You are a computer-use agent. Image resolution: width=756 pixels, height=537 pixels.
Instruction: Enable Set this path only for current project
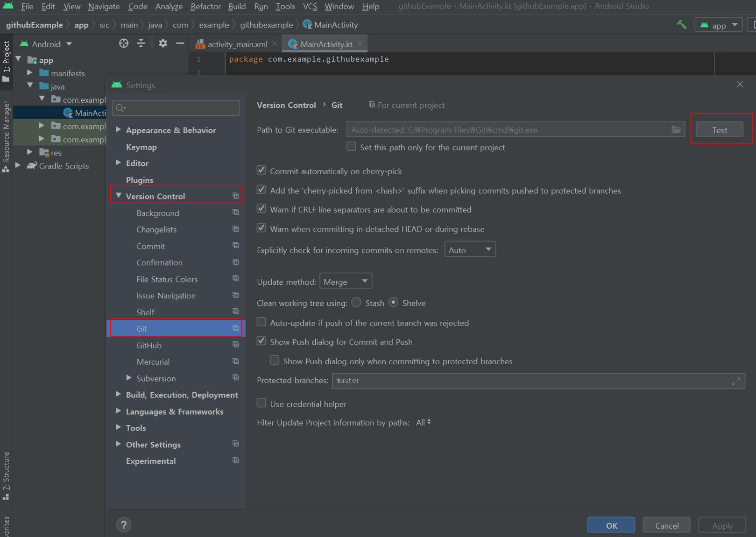[351, 147]
